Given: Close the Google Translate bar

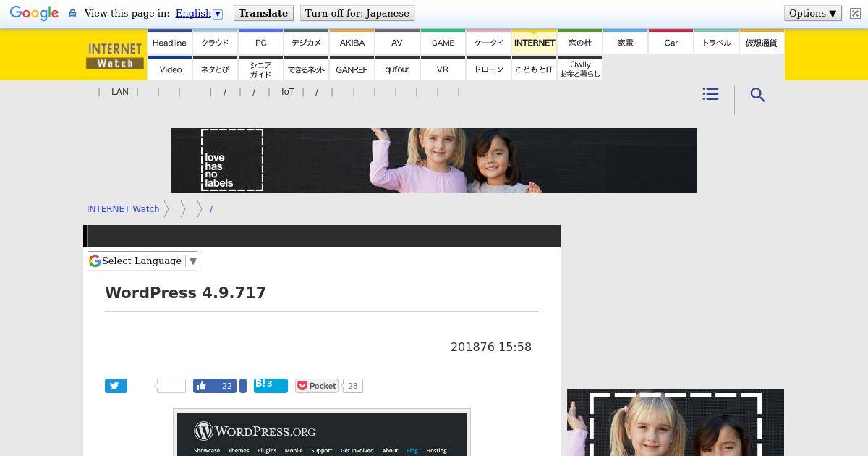Looking at the screenshot, I should point(855,13).
